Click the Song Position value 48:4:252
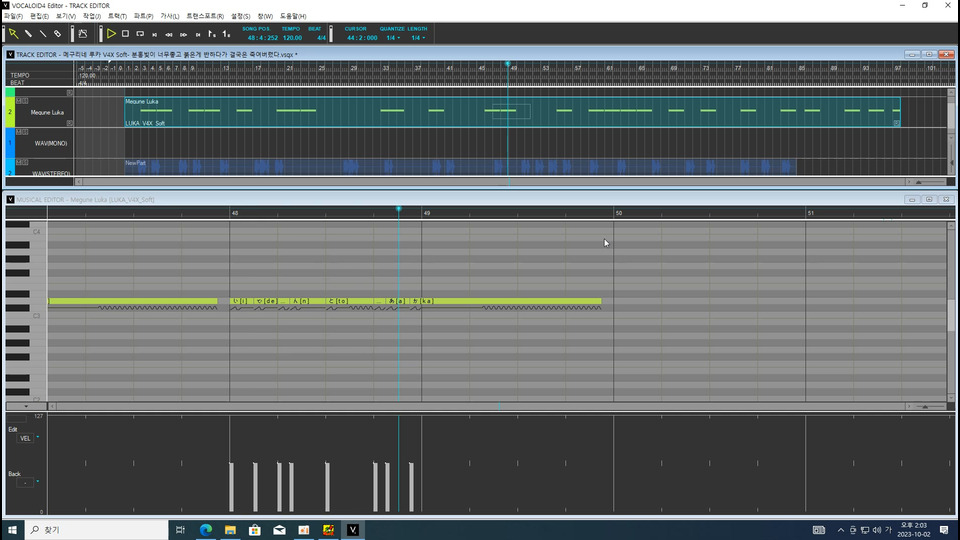Screen dimensions: 960x540 [x=263, y=38]
